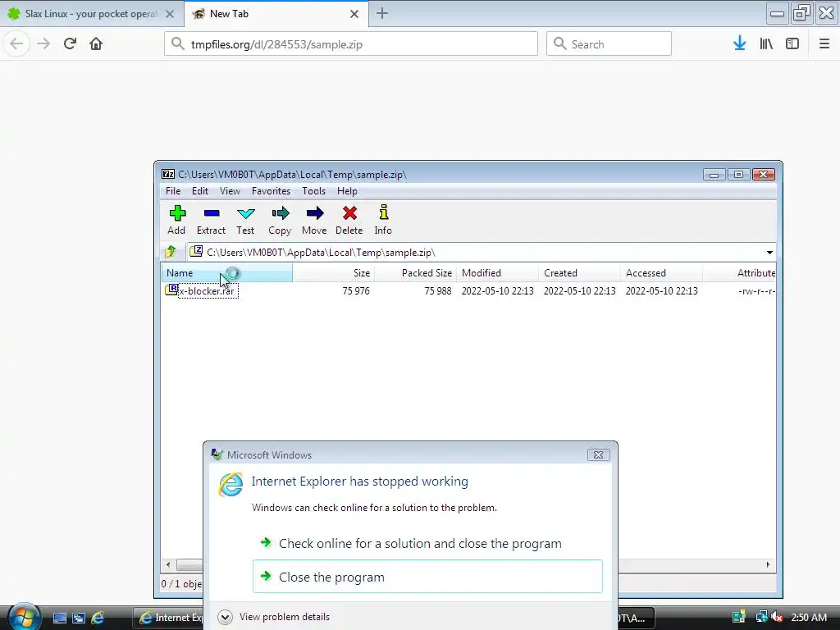840x630 pixels.
Task: Click the Info toolbar icon
Action: click(x=383, y=220)
